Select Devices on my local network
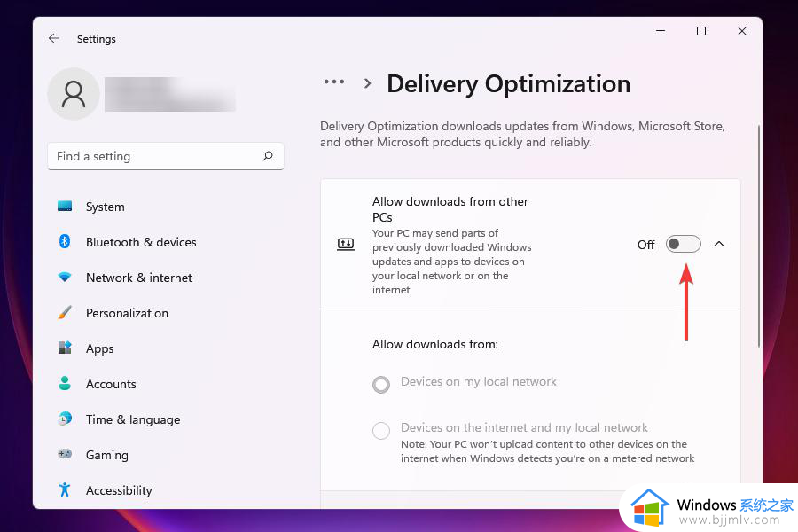 pyautogui.click(x=381, y=384)
